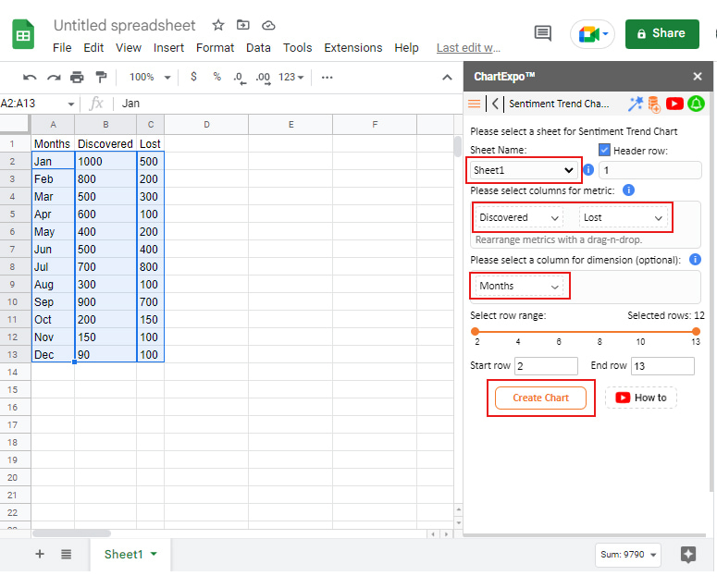Image resolution: width=717 pixels, height=588 pixels.
Task: Undo the last action
Action: pos(30,78)
